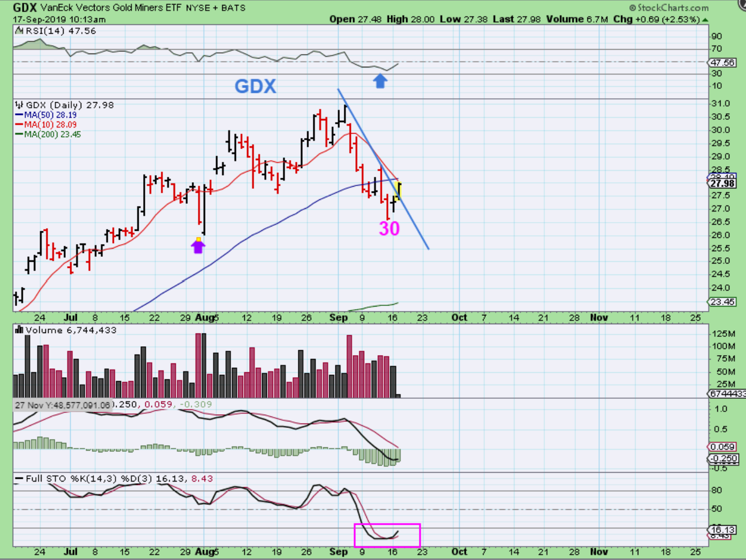The width and height of the screenshot is (746, 560).
Task: Click the MA(10) 28.09 legend entry
Action: [x=50, y=125]
